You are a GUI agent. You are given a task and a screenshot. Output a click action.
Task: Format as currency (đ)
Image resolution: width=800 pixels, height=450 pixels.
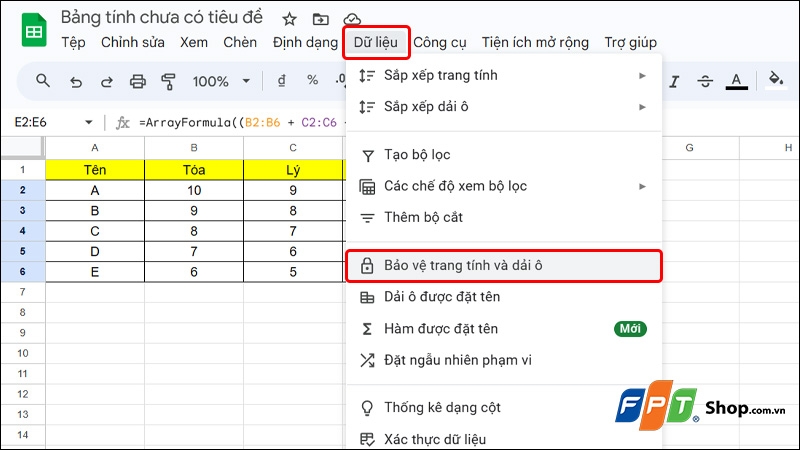[x=282, y=81]
